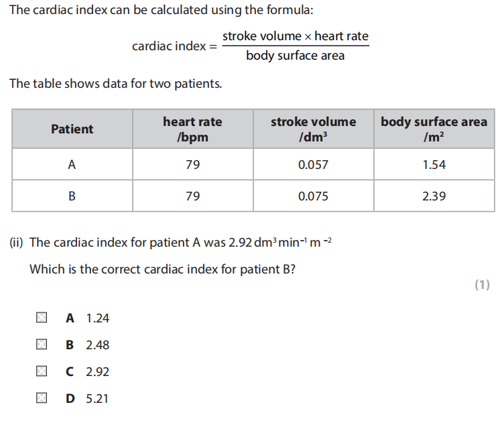Click the (1) marks indicator
504x431 pixels.
tap(482, 285)
